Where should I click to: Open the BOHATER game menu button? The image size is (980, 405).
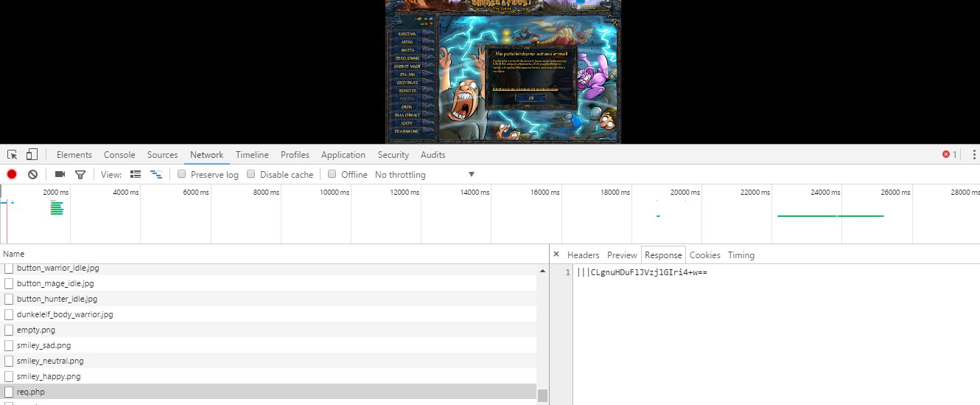coord(407,90)
